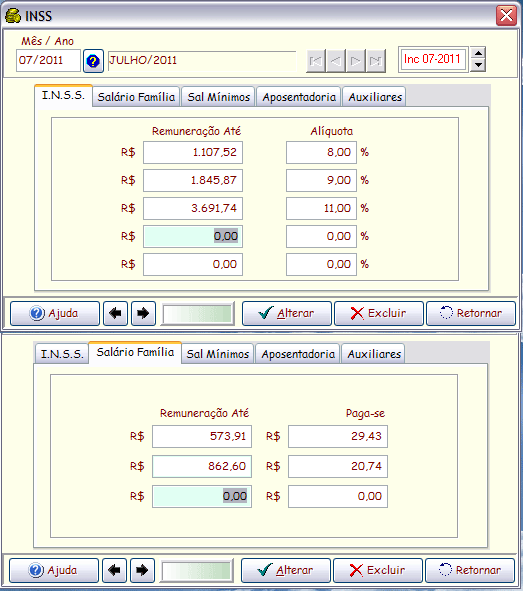Image resolution: width=523 pixels, height=591 pixels.
Task: Click Salário Família remuneração field 862,60
Action: [202, 467]
